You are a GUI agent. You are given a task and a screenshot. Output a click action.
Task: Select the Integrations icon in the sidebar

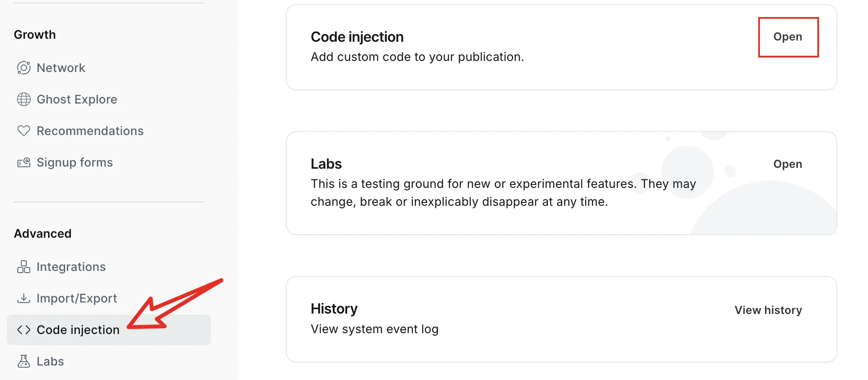[x=25, y=266]
